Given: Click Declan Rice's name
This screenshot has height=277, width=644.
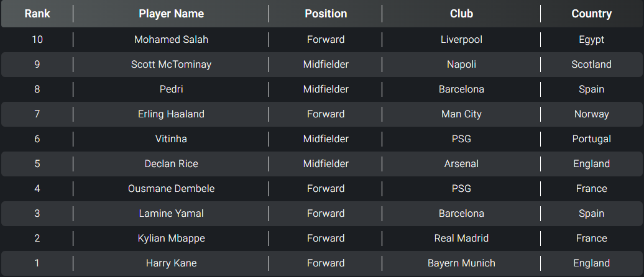Looking at the screenshot, I should (171, 164).
